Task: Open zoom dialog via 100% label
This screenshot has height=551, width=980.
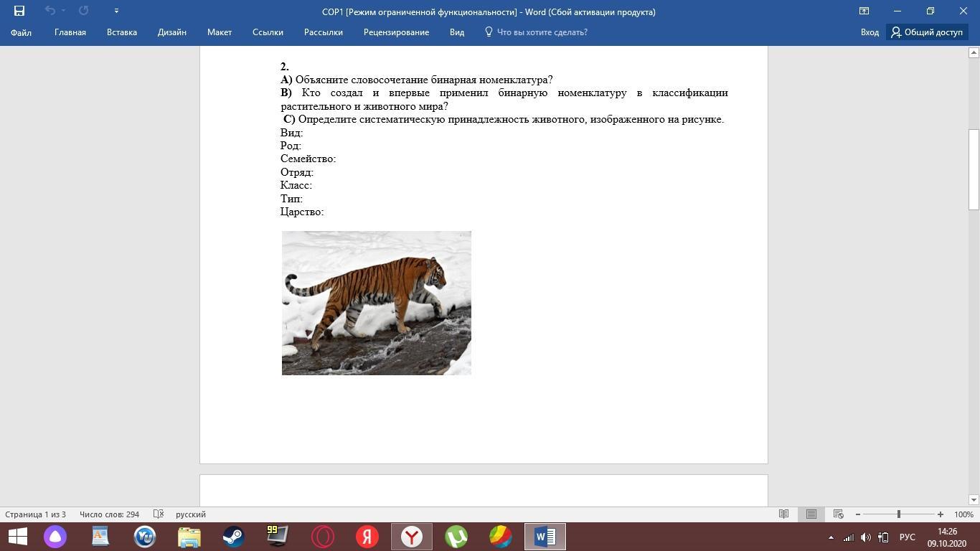Action: (963, 514)
